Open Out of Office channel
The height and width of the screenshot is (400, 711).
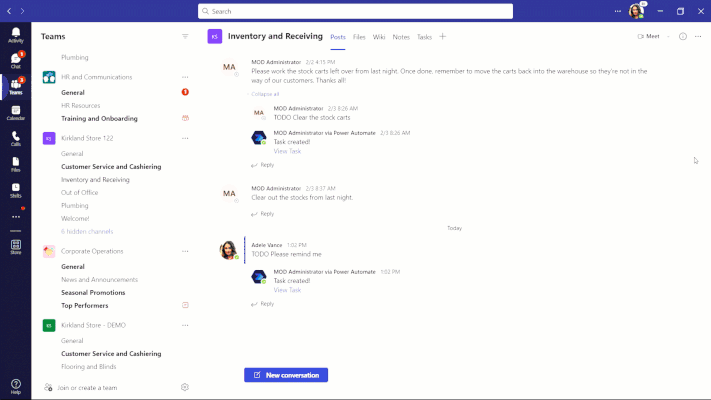[x=79, y=193]
